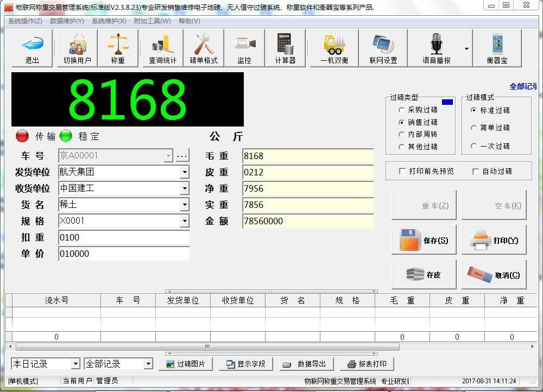Image resolution: width=543 pixels, height=392 pixels.
Task: Expand the 发货单位 dropdown
Action: [185, 172]
